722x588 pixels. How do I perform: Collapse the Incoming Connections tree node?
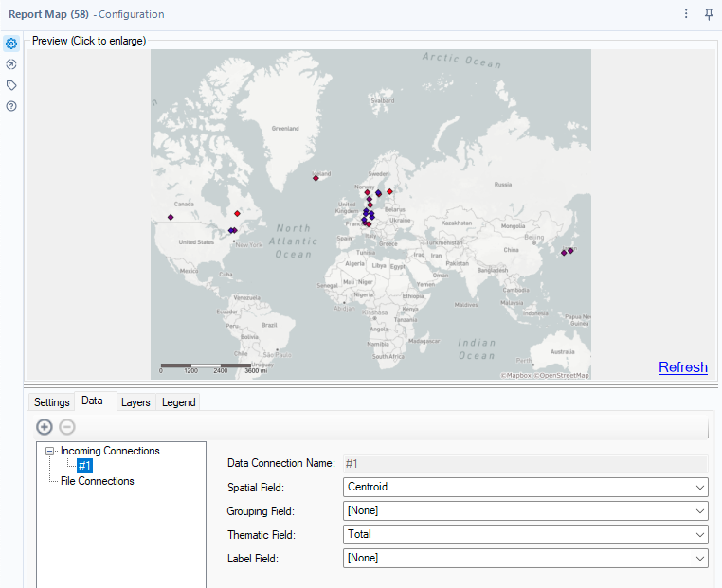(49, 452)
